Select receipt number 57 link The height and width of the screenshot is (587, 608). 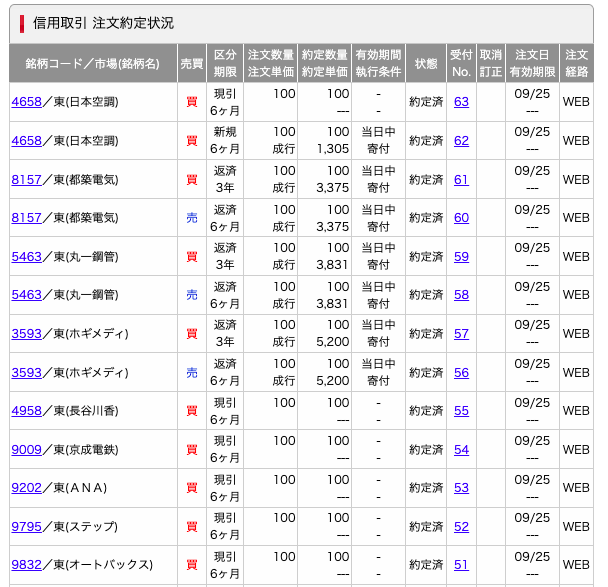click(461, 334)
